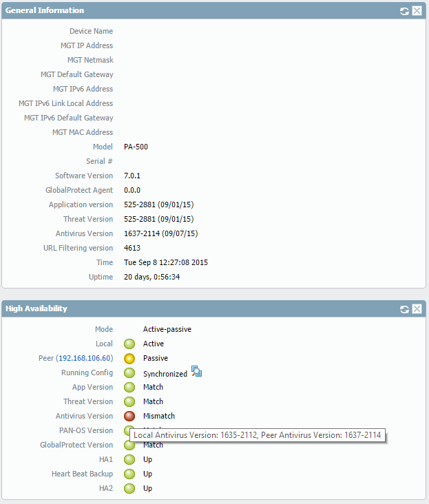
Task: Select the Software Version value 7.0.1
Action: click(132, 176)
